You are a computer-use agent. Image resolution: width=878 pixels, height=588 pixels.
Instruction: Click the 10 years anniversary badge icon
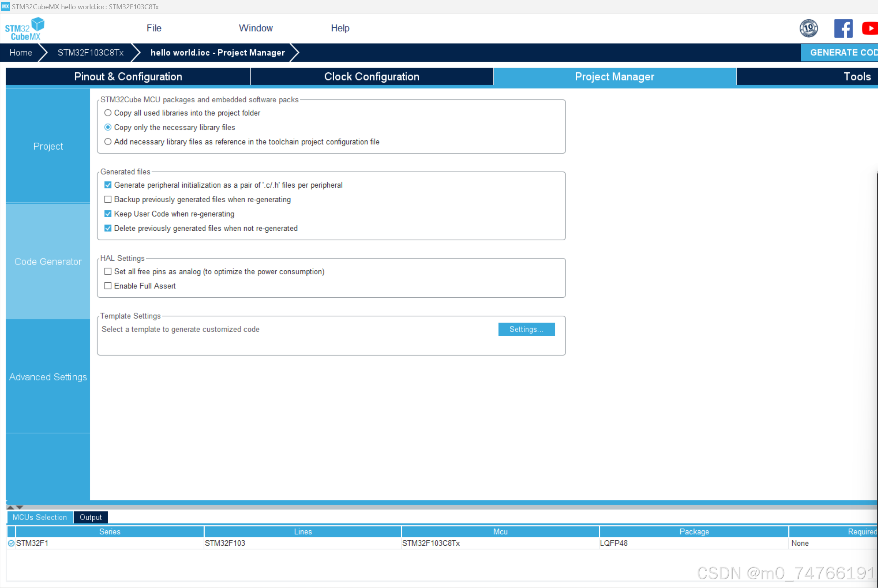[x=808, y=28]
